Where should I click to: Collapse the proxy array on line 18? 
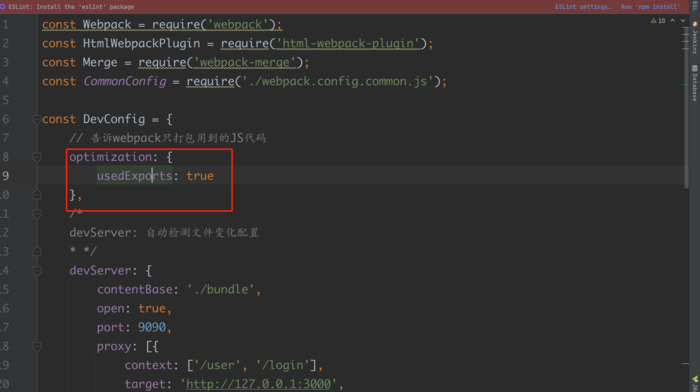tap(37, 346)
